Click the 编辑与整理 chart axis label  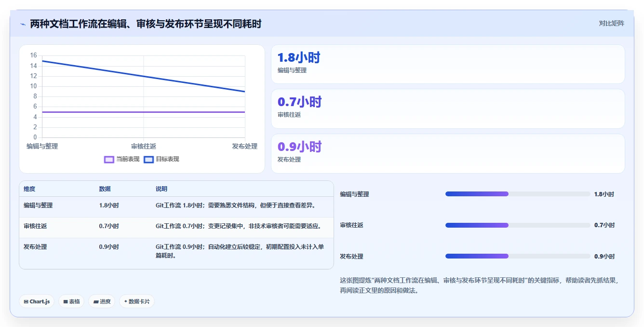42,146
